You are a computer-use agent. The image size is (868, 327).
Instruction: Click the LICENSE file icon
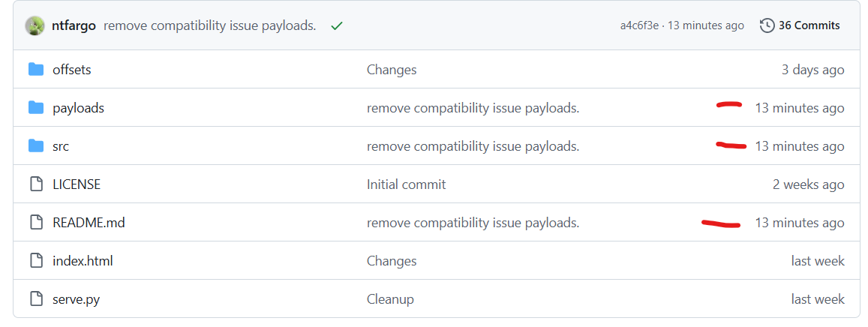tap(36, 184)
